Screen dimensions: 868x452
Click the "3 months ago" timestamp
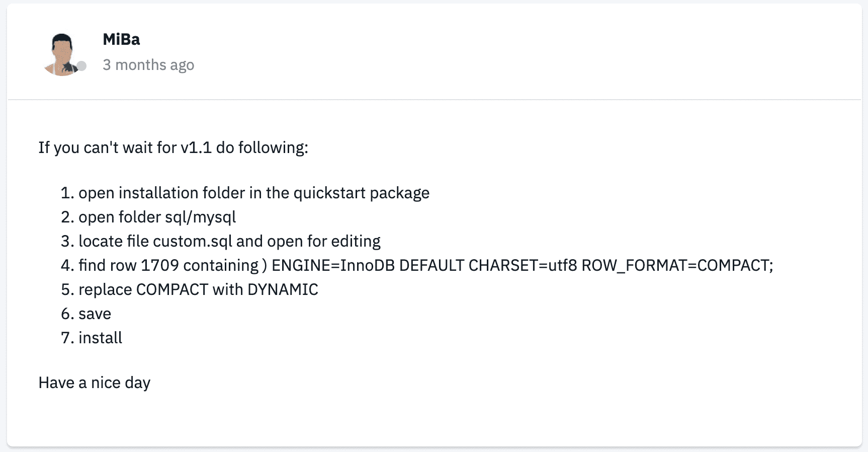coord(148,65)
